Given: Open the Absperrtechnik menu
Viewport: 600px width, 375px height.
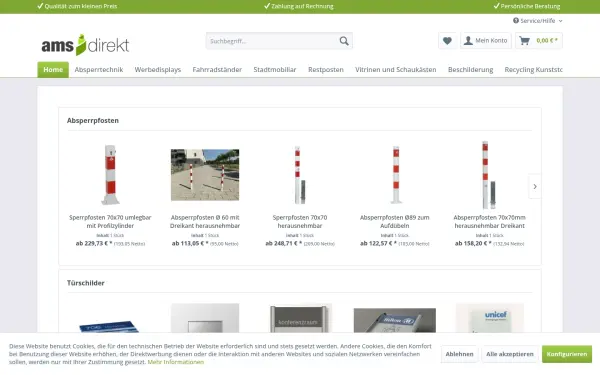Looking at the screenshot, I should [x=99, y=70].
